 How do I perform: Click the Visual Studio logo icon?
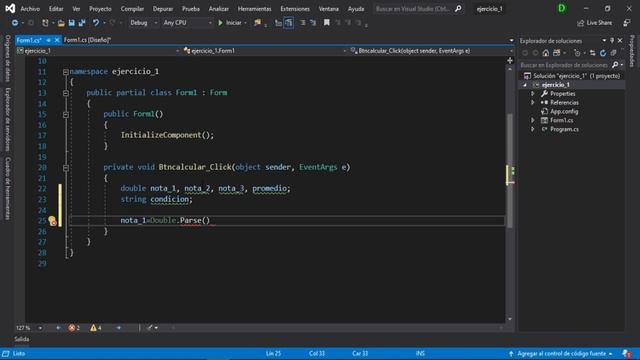click(10, 8)
